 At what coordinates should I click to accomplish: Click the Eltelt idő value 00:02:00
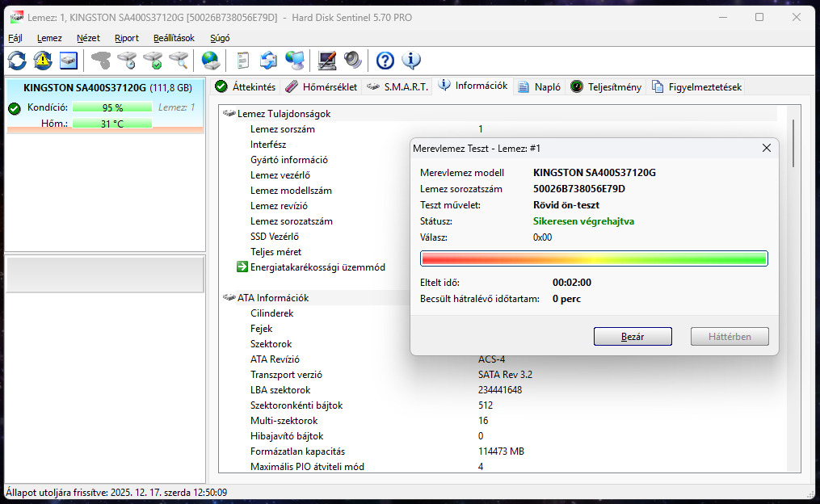pos(572,283)
